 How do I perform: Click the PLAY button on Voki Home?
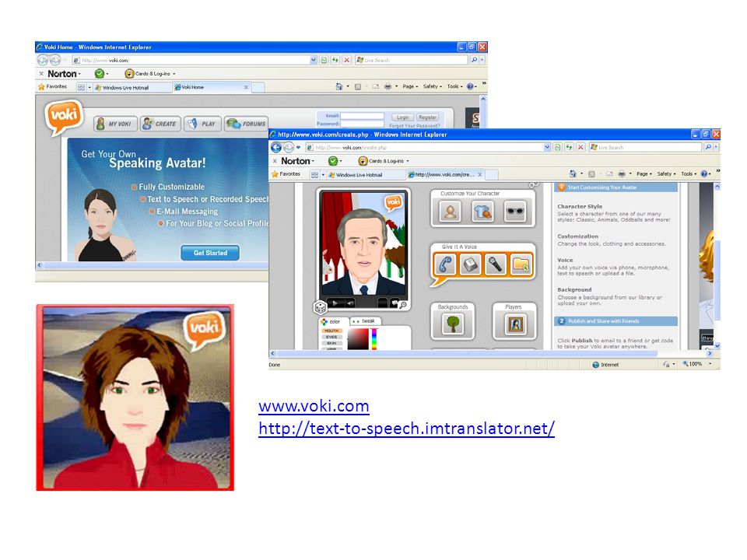[x=203, y=124]
